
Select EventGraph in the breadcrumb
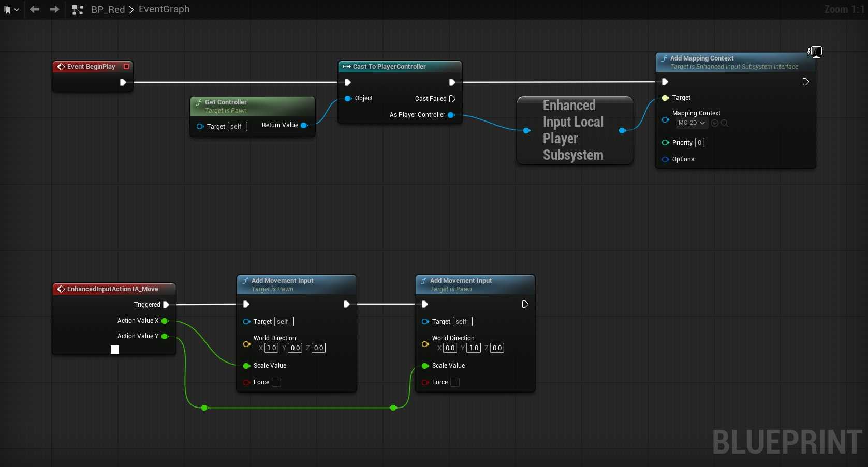[164, 9]
